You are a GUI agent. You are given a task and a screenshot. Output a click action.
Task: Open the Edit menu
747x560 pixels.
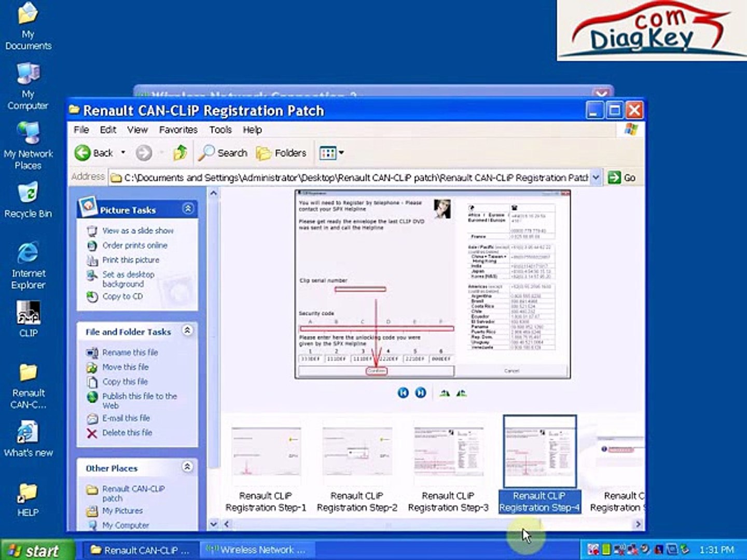click(x=108, y=130)
